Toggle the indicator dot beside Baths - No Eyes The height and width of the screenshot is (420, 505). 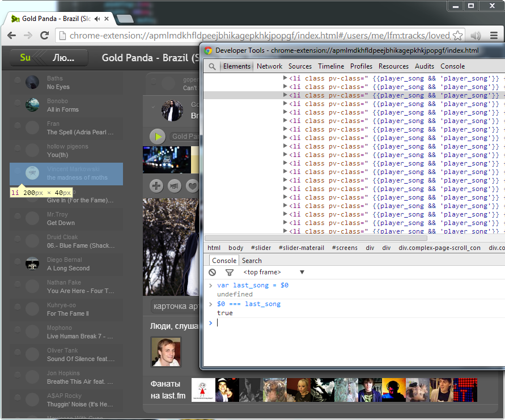tap(18, 80)
